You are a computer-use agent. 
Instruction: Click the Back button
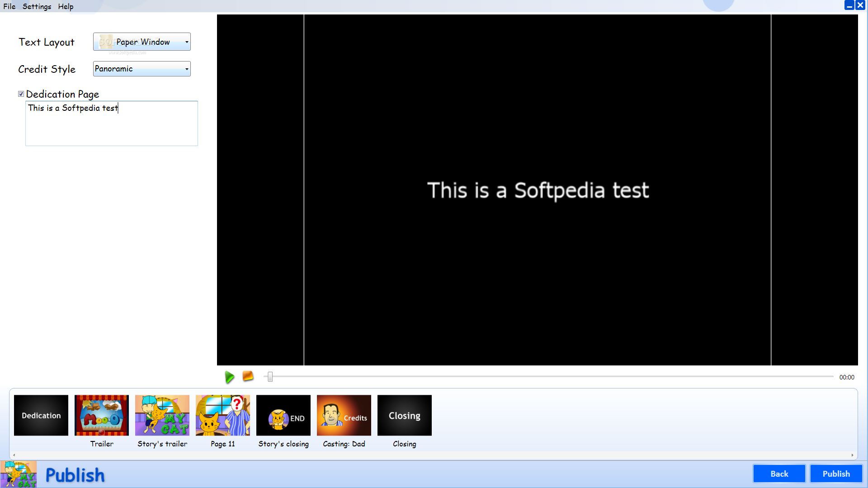[779, 474]
